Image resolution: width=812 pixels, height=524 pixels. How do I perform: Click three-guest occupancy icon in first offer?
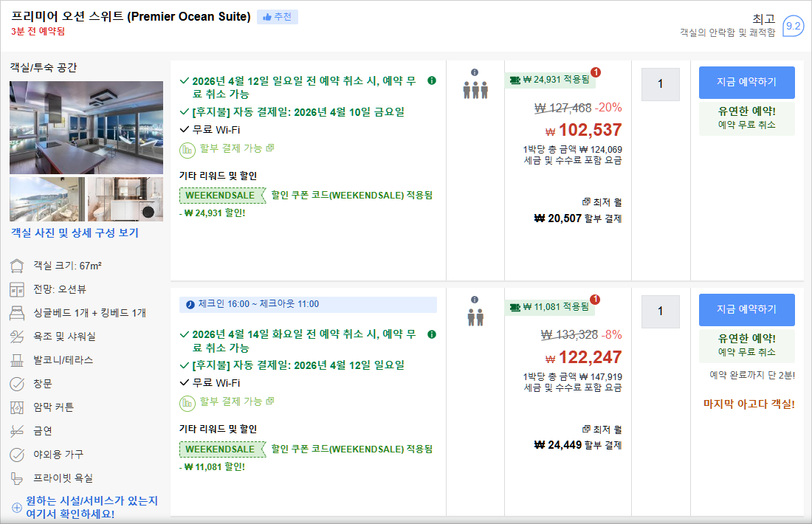point(475,89)
